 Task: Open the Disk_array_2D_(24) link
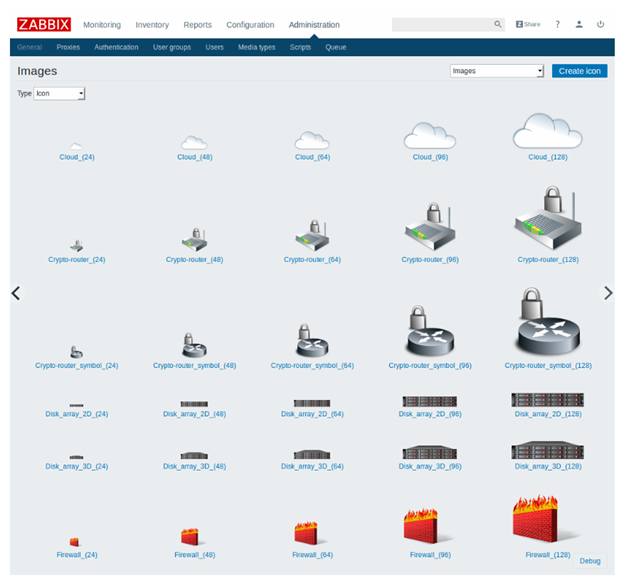pyautogui.click(x=76, y=414)
